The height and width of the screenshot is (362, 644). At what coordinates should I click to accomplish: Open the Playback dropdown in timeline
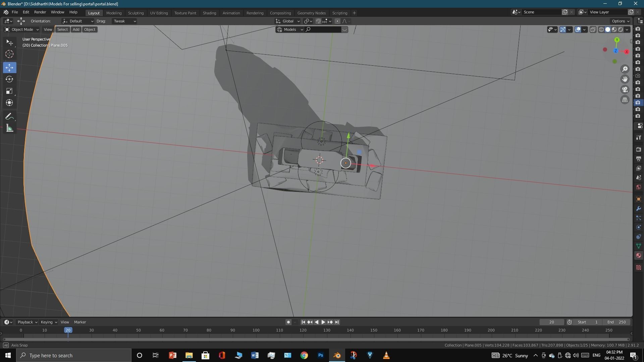pos(27,322)
